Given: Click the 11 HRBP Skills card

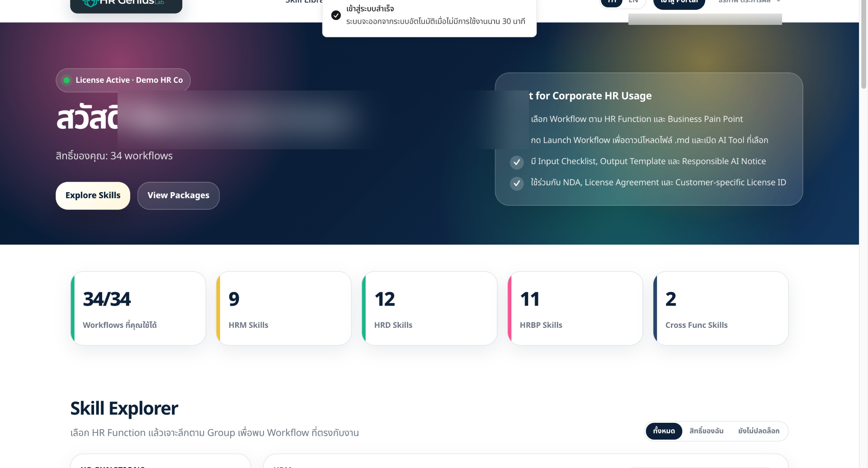Looking at the screenshot, I should [x=575, y=308].
